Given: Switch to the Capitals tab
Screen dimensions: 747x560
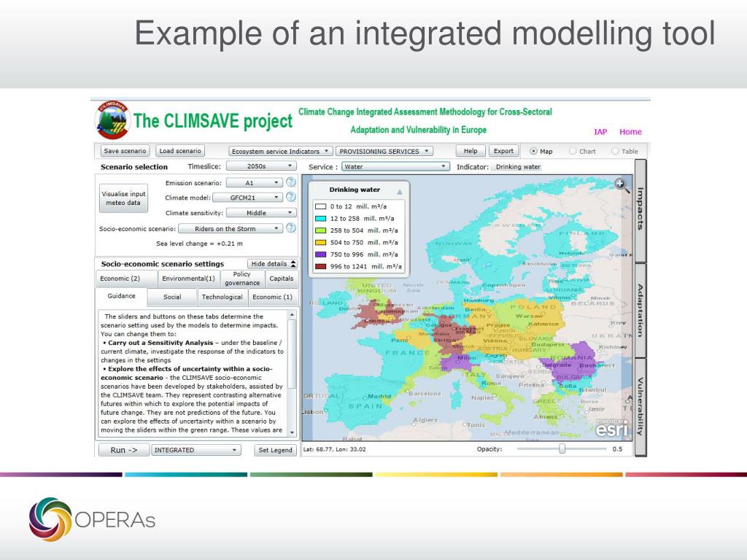Looking at the screenshot, I should (x=281, y=279).
